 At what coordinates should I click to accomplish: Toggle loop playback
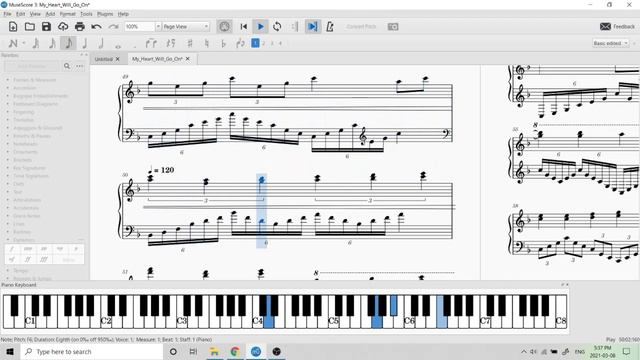pos(277,27)
